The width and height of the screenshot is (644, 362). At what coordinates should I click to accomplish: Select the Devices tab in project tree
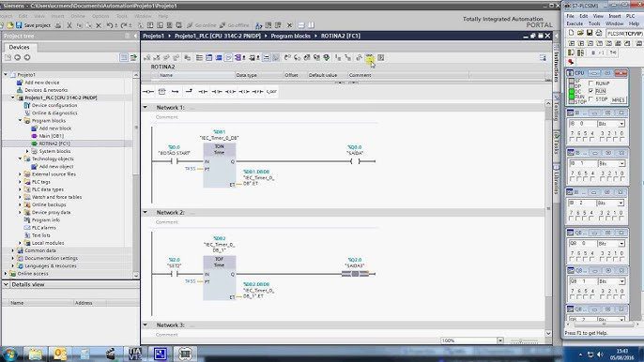pyautogui.click(x=19, y=47)
